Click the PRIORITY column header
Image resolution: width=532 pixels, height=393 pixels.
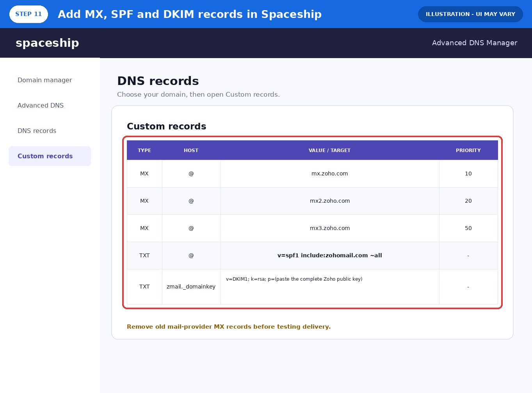(468, 150)
